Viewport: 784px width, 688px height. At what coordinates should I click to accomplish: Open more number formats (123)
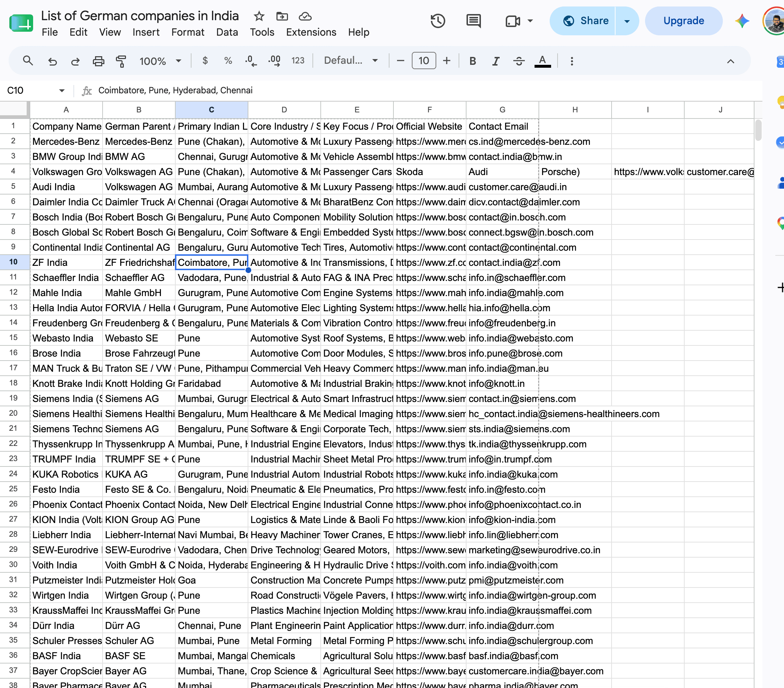click(298, 61)
